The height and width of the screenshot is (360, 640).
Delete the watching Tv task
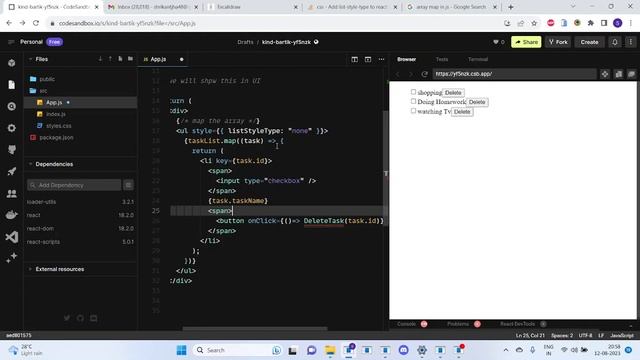(462, 112)
